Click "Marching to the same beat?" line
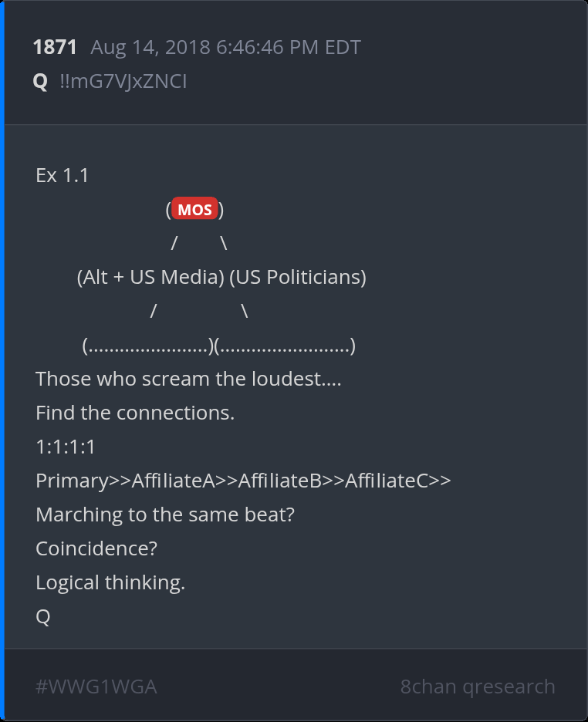Viewport: 588px width, 722px height. 165,515
